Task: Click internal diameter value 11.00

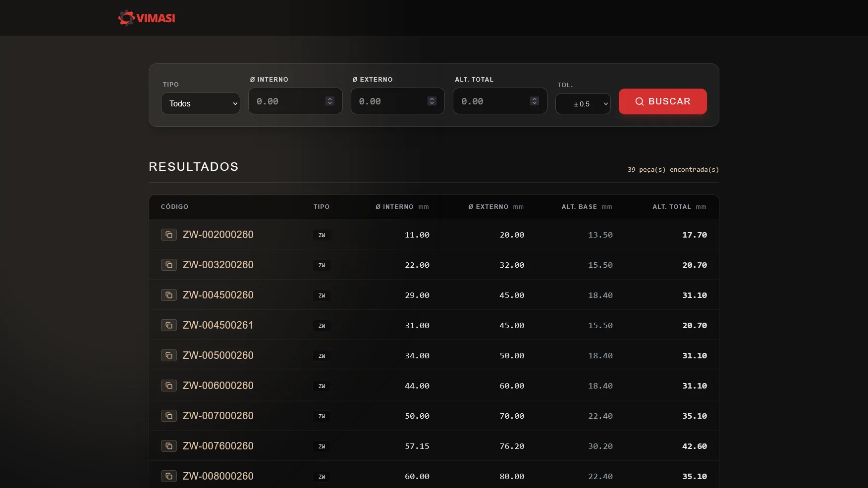Action: pyautogui.click(x=417, y=235)
